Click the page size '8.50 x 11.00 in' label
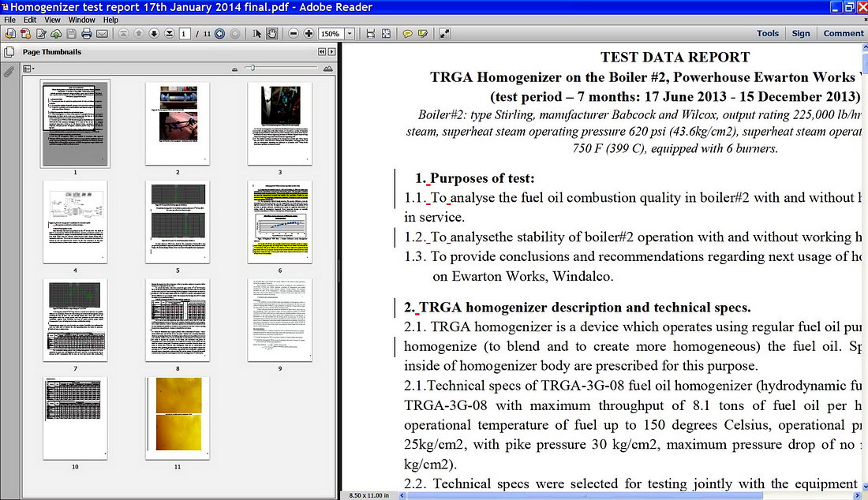Viewport: 868px width, 500px height. click(x=369, y=495)
